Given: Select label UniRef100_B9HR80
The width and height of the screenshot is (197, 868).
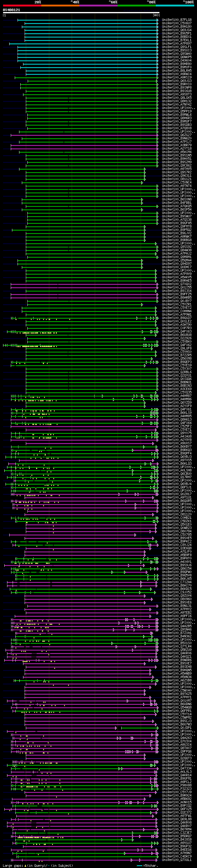Looking at the screenshot, I should point(177,64).
